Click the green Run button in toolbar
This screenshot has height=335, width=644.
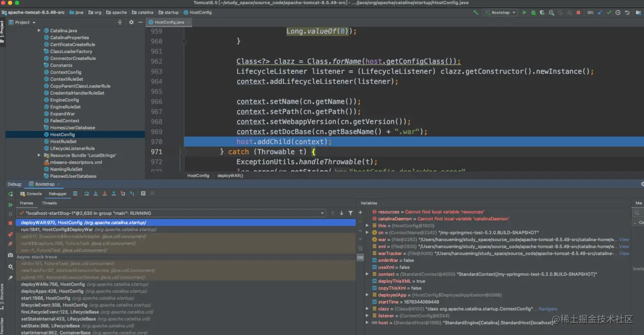(525, 13)
